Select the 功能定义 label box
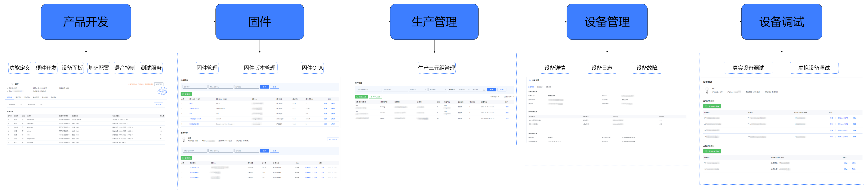 [20, 68]
